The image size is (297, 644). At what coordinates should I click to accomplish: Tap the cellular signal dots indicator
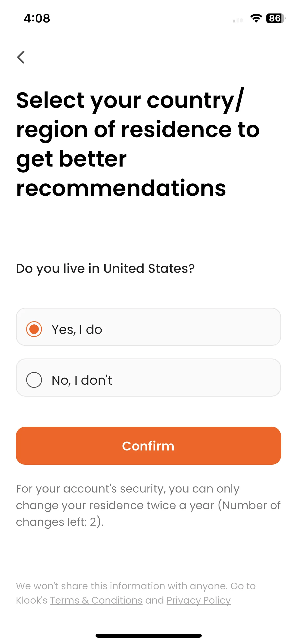[x=238, y=20]
